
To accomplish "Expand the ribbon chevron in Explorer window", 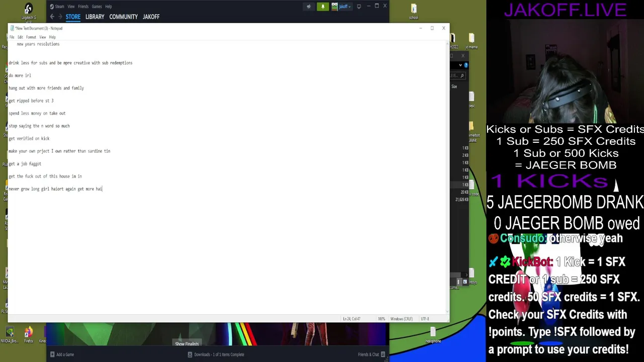I will [460, 65].
